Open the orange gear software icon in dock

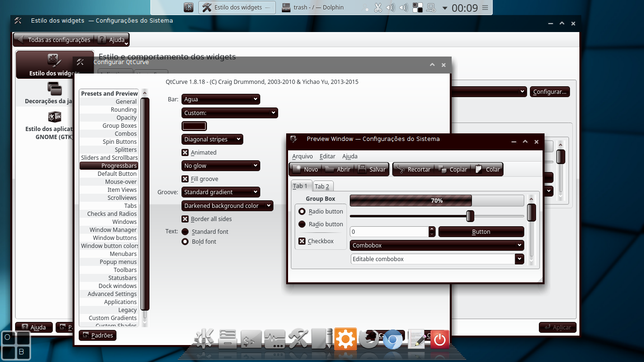[345, 338]
